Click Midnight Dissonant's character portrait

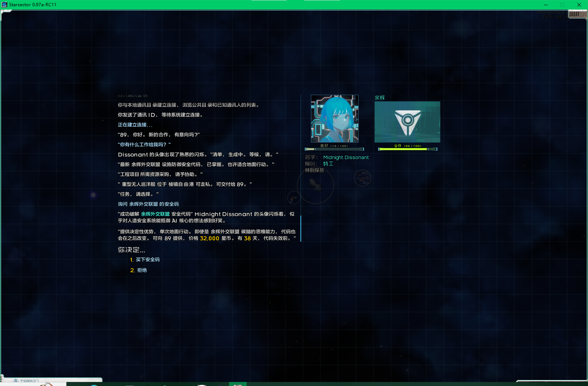334,119
